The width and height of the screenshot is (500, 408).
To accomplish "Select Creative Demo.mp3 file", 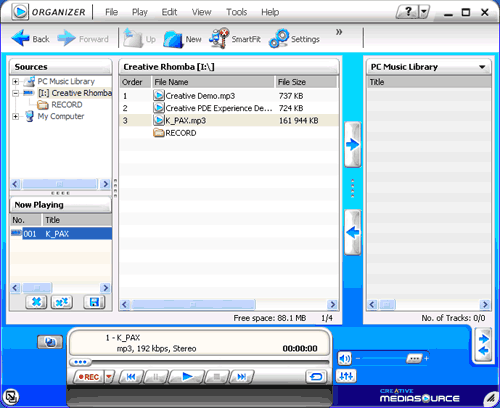I will (x=229, y=96).
